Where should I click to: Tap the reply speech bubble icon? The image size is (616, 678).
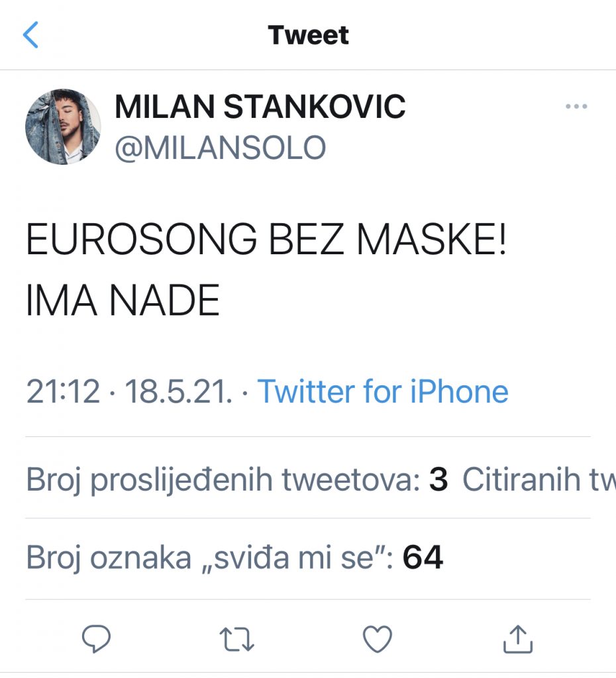pos(96,638)
